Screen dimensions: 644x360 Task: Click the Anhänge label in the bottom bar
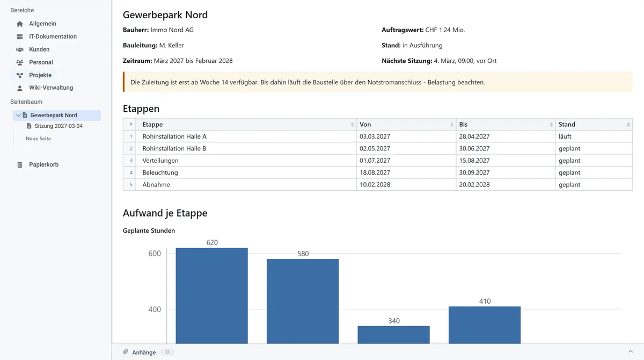144,352
